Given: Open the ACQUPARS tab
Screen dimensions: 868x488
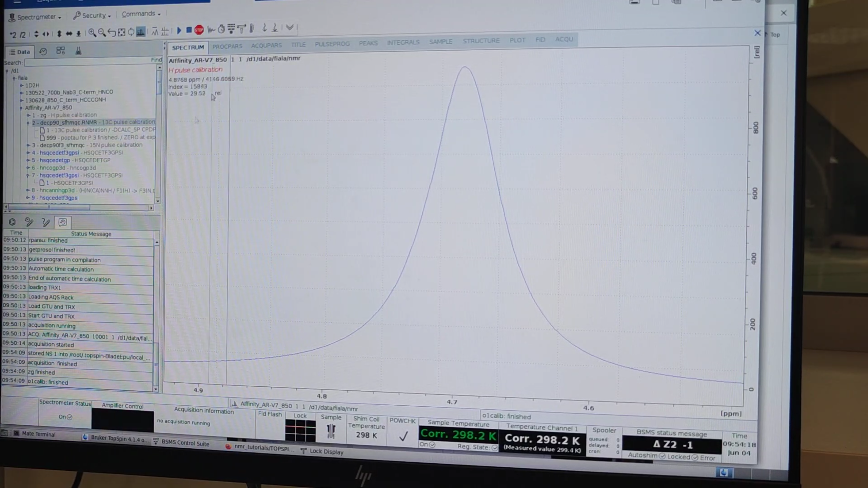Looking at the screenshot, I should pyautogui.click(x=266, y=45).
